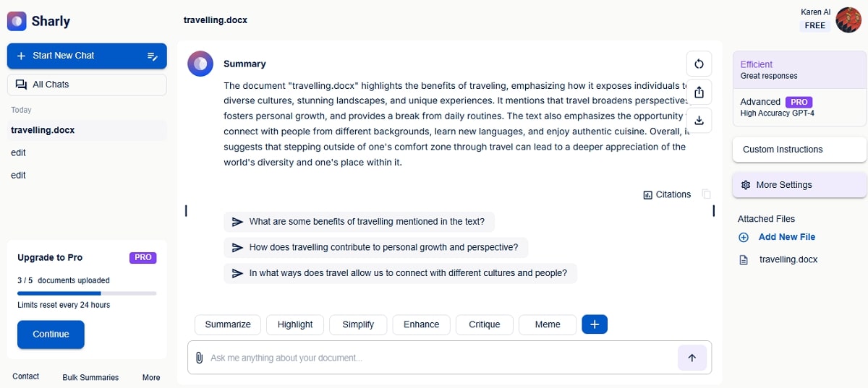Click the blue plus button beside Meme
This screenshot has height=388, width=868.
point(595,324)
